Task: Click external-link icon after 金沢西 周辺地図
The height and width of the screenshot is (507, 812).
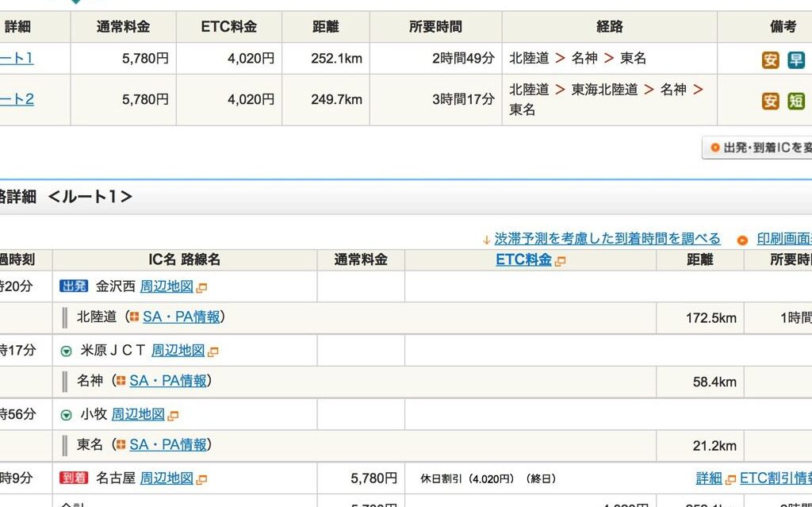Action: (x=201, y=287)
